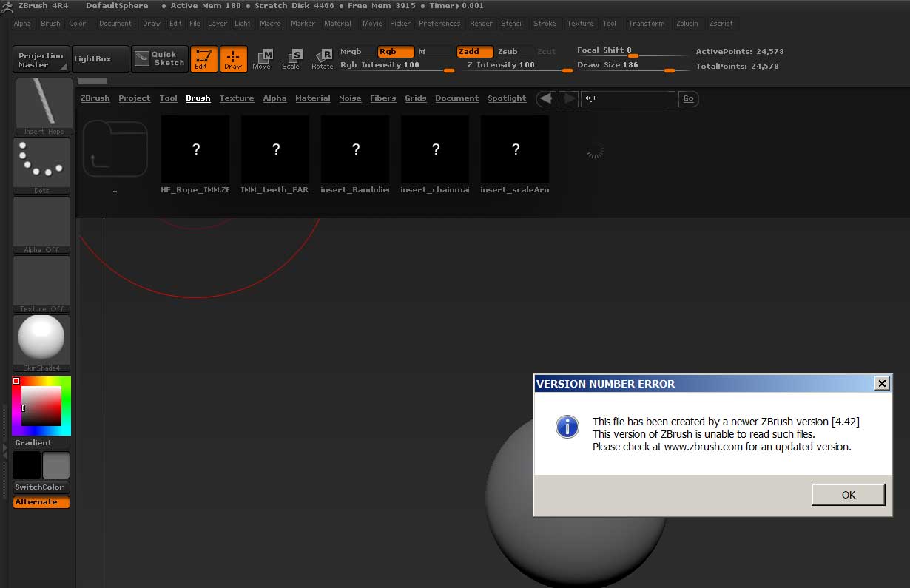Screen dimensions: 910x588
Task: Toggle the Alternate color button
Action: pos(41,502)
